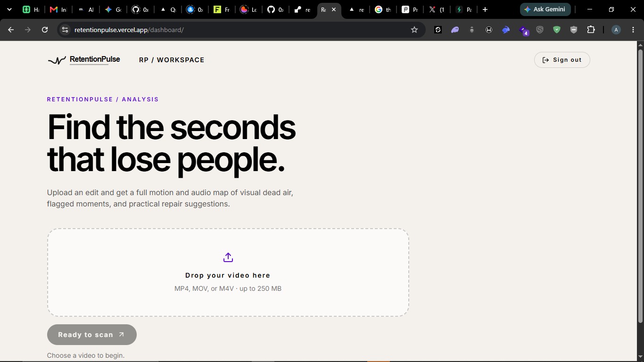Screen dimensions: 644x362
Task: Open the browser Extensions puzzle icon
Action: pyautogui.click(x=591, y=30)
